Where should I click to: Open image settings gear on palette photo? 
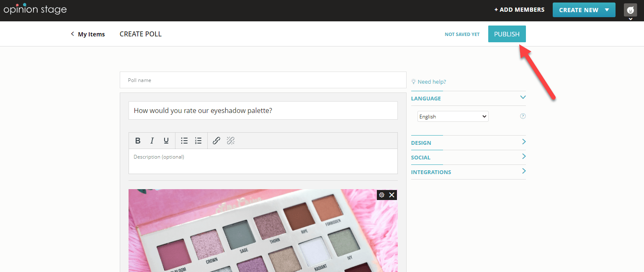381,195
